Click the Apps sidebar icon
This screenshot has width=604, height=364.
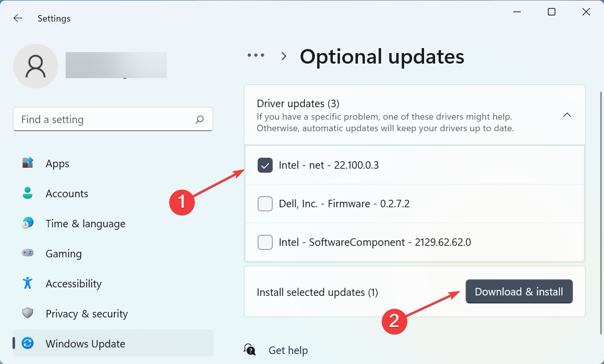point(28,164)
